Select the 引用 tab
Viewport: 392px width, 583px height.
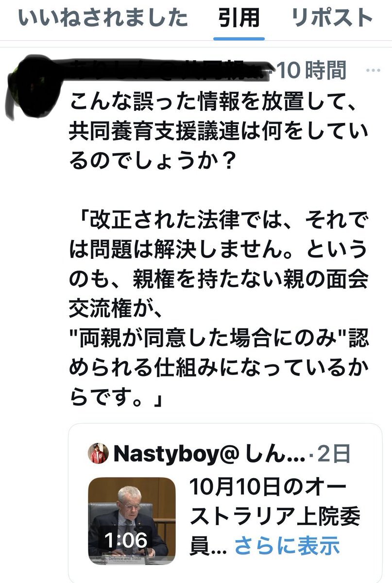tap(239, 18)
